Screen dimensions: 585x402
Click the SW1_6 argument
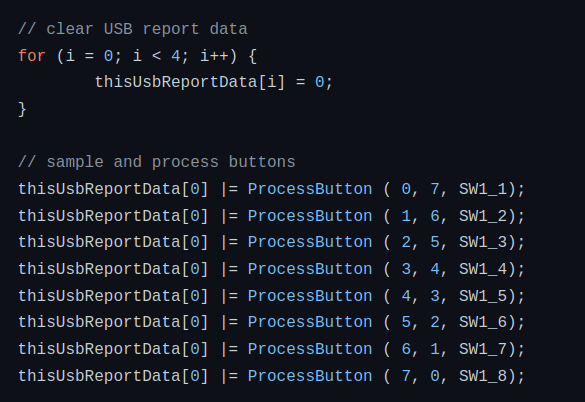pyautogui.click(x=483, y=322)
